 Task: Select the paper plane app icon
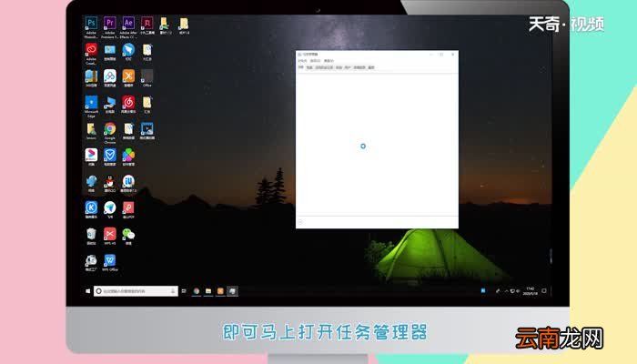point(110,208)
